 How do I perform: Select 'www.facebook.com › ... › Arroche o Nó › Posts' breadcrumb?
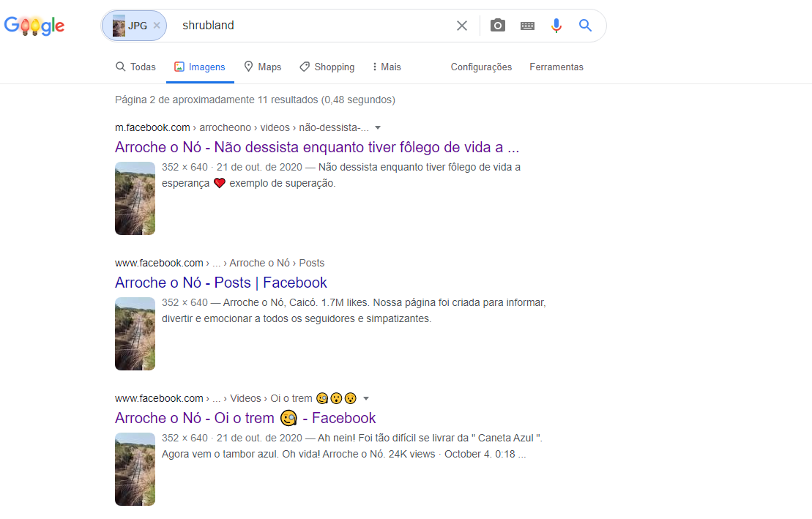[220, 263]
